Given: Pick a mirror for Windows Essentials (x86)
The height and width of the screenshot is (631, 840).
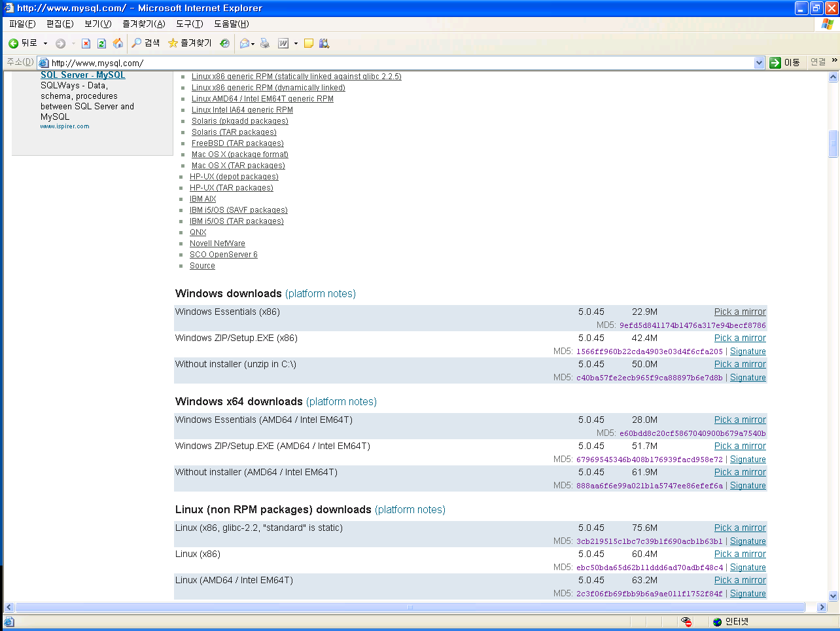Looking at the screenshot, I should pos(740,312).
